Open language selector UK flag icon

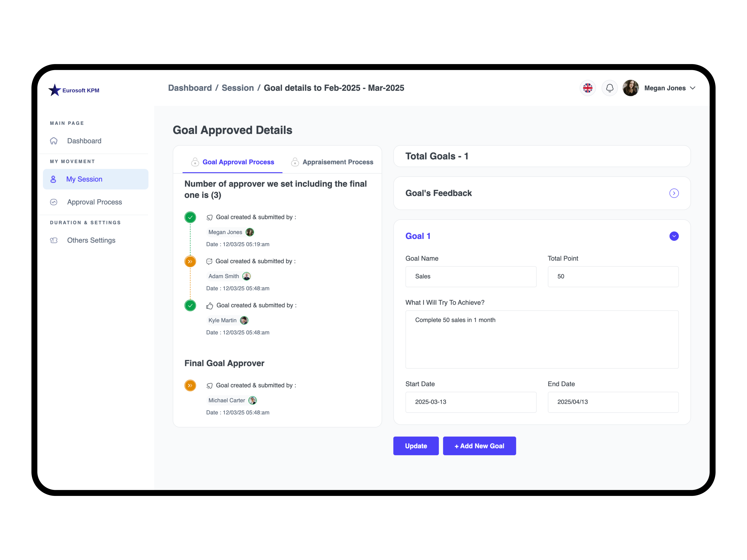588,88
